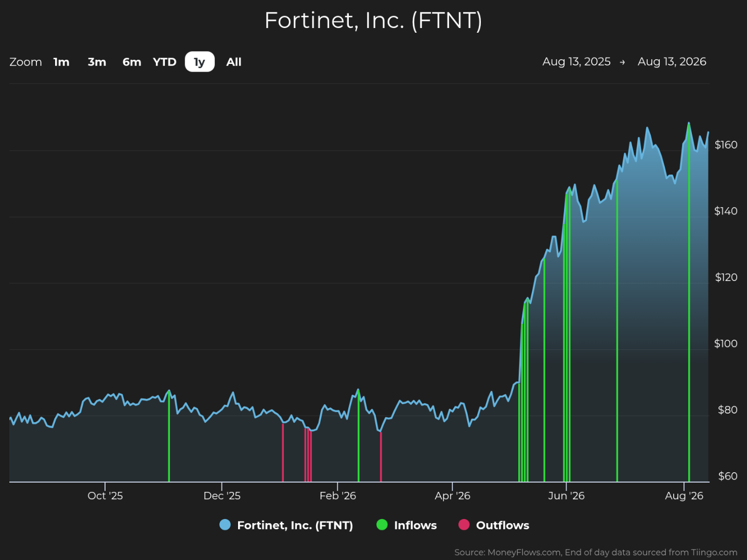Click the Oct '25 axis label
Screen dimensions: 747x560
pyautogui.click(x=105, y=496)
